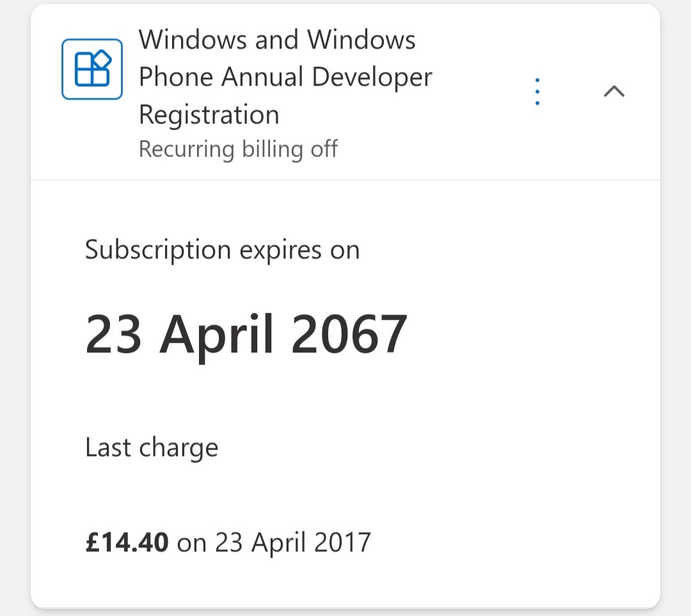The image size is (691, 616).
Task: Click the Last charge section heading
Action: 152,447
